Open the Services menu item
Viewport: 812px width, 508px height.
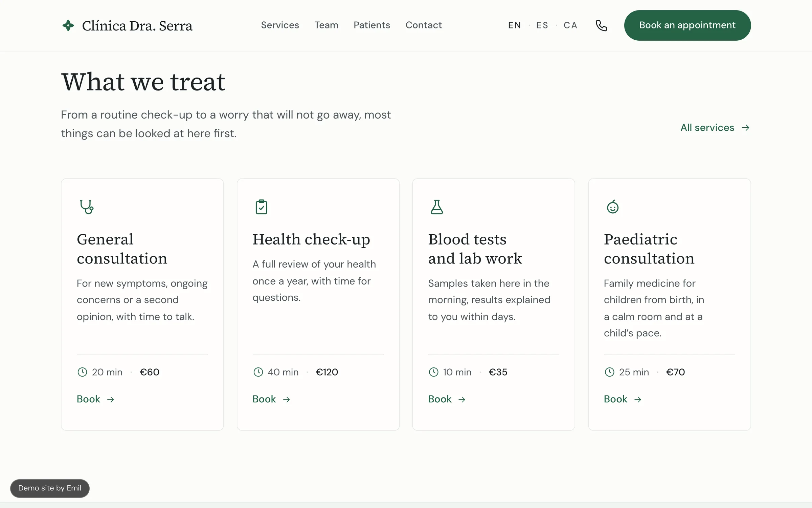point(280,25)
